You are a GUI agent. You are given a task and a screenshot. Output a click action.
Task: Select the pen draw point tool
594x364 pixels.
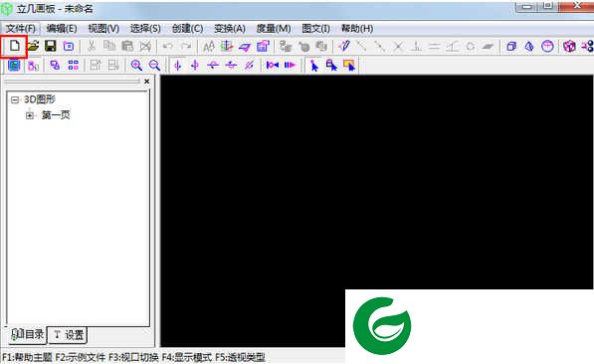coord(344,46)
